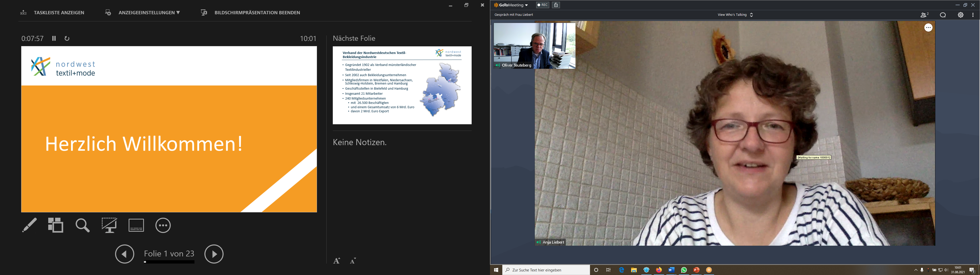Open GoToMeeting settings gear

click(961, 15)
